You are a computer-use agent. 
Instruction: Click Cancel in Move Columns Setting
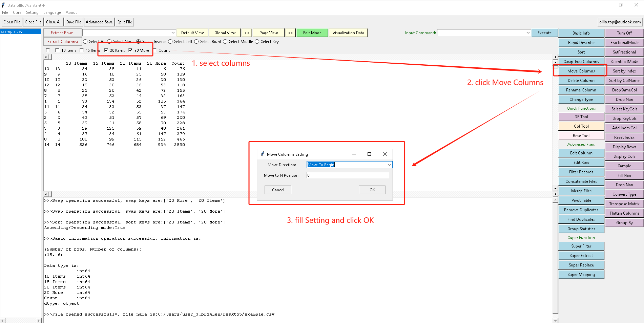(278, 190)
